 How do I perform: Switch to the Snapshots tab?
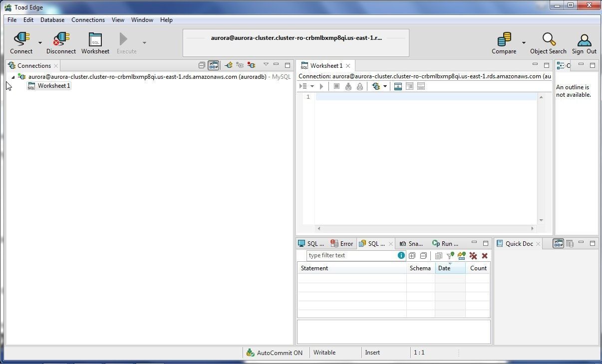tap(412, 243)
